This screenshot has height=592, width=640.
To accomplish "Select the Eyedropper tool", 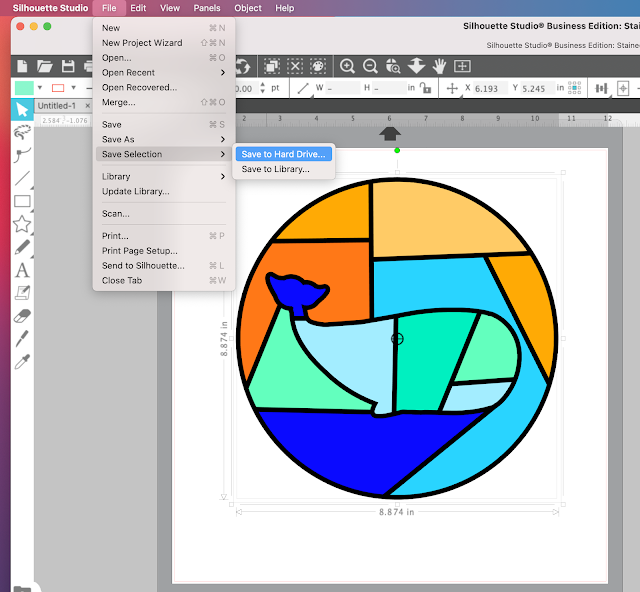I will tap(22, 362).
